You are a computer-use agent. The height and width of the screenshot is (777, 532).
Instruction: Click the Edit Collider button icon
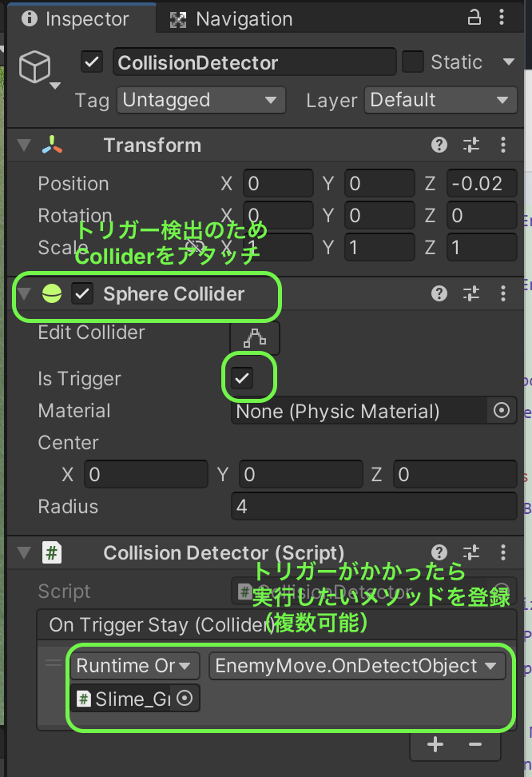pyautogui.click(x=254, y=337)
